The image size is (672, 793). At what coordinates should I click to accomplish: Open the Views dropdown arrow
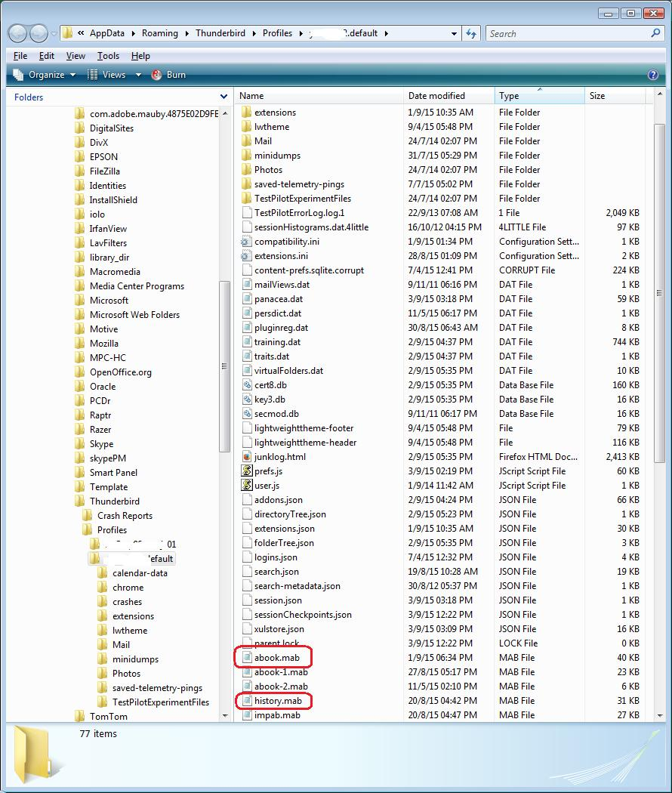point(138,75)
